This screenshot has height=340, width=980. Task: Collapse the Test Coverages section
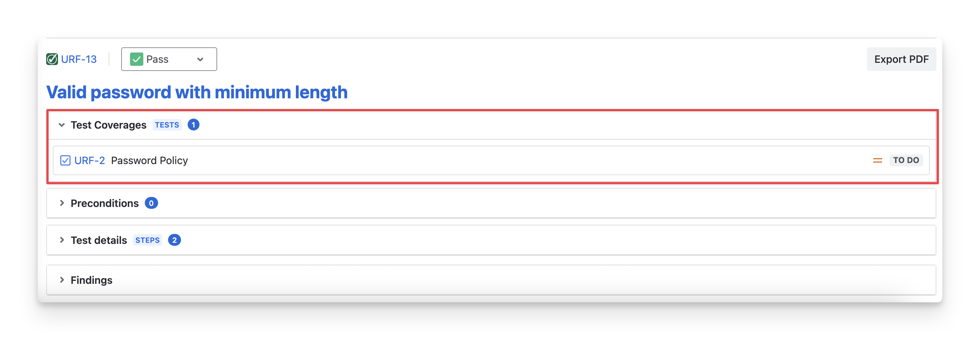62,125
